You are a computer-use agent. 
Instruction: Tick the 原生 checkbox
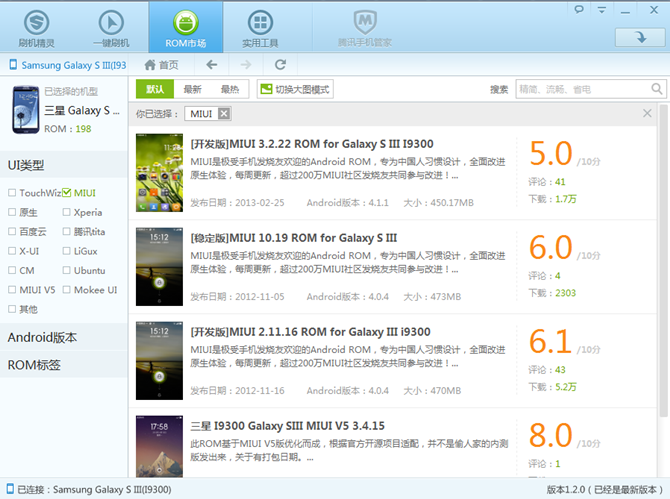tap(12, 212)
